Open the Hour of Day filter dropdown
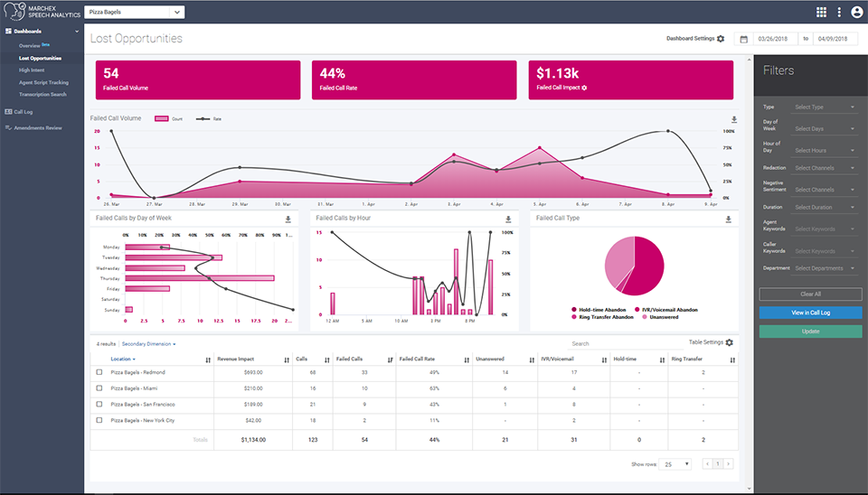 point(825,151)
